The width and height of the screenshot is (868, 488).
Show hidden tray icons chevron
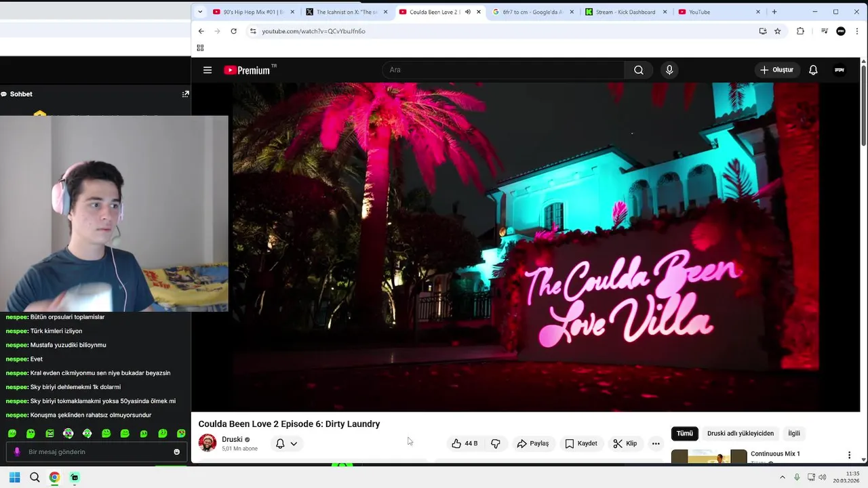click(x=782, y=477)
